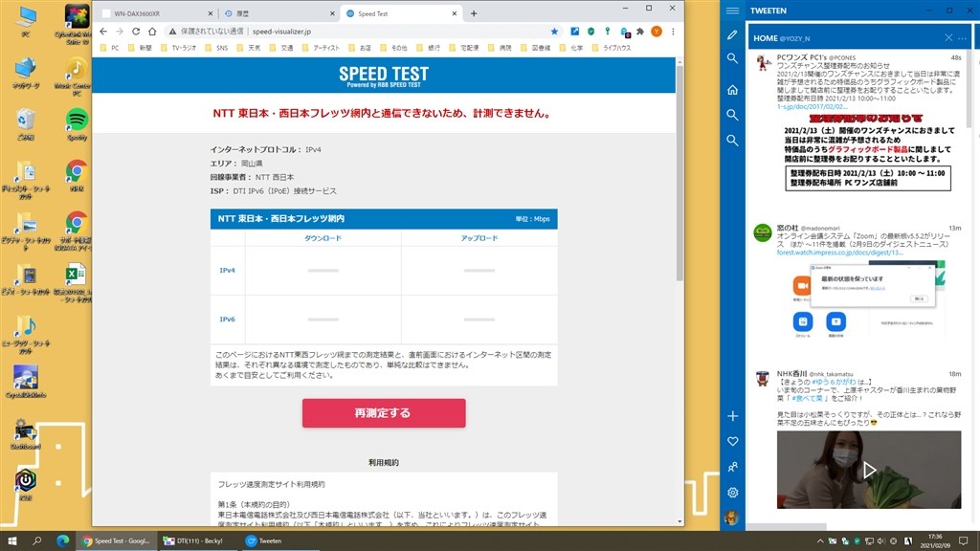Click profile avatar in Tweeten sidebar bottom
The width and height of the screenshot is (980, 551).
tap(732, 517)
